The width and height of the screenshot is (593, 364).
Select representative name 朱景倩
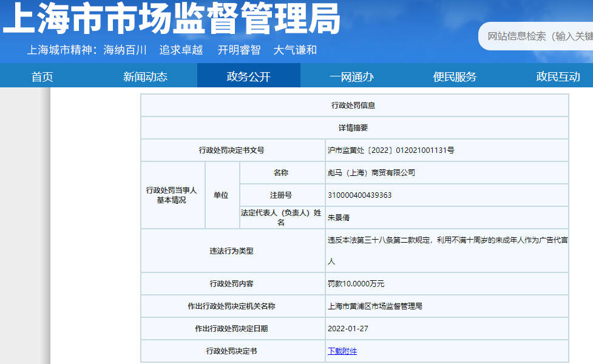[x=339, y=217]
